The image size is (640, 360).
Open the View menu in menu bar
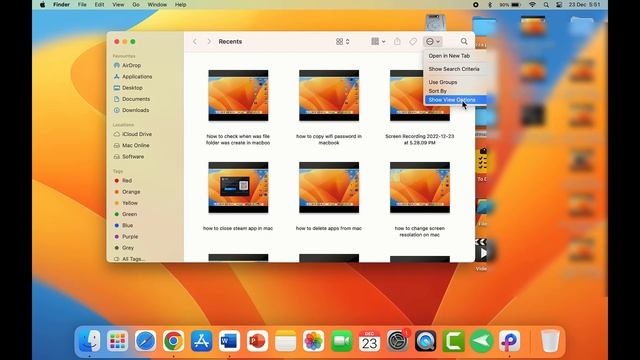[x=118, y=5]
